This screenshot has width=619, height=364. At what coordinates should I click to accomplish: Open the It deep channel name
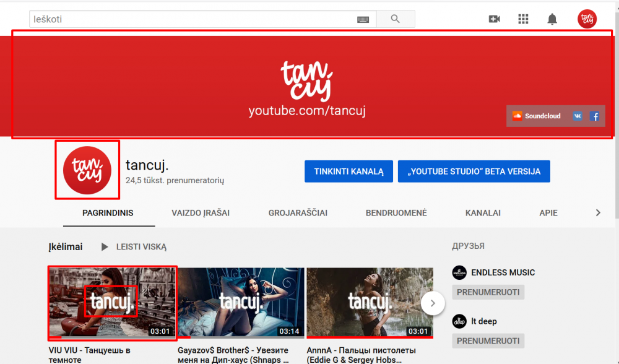point(484,321)
